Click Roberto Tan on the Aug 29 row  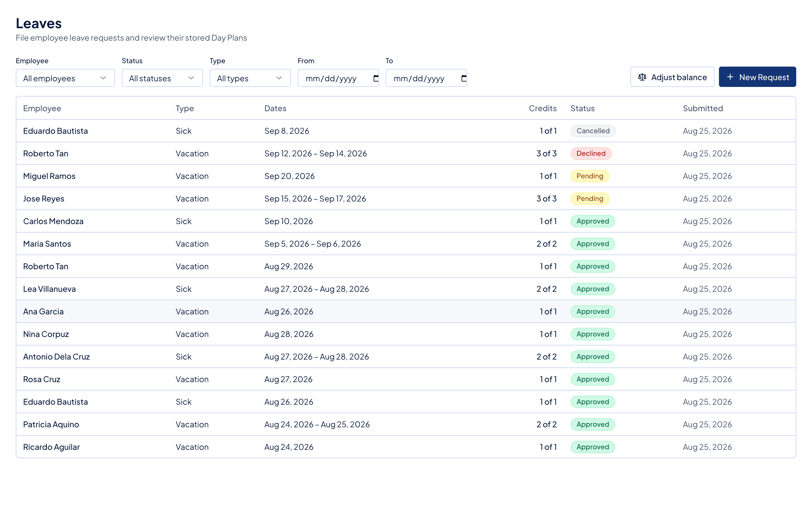coord(46,266)
